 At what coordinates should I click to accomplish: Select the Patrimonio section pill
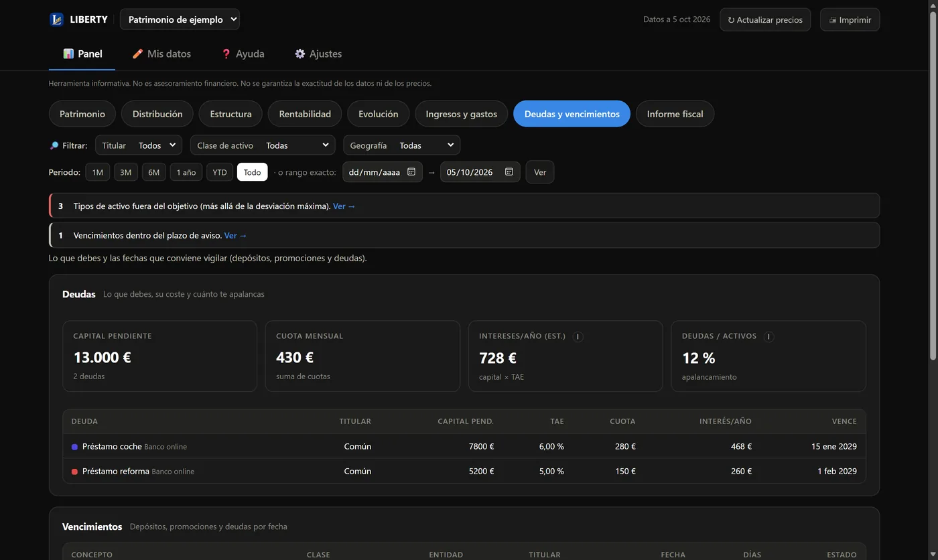82,114
